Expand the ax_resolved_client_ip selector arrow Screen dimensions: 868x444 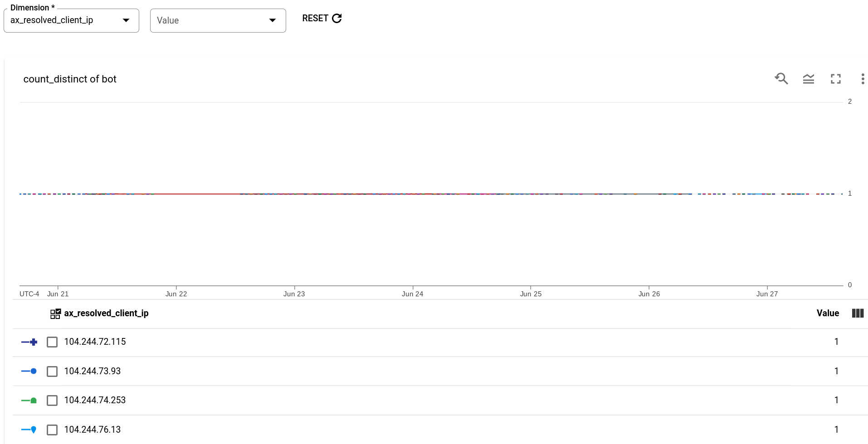126,20
